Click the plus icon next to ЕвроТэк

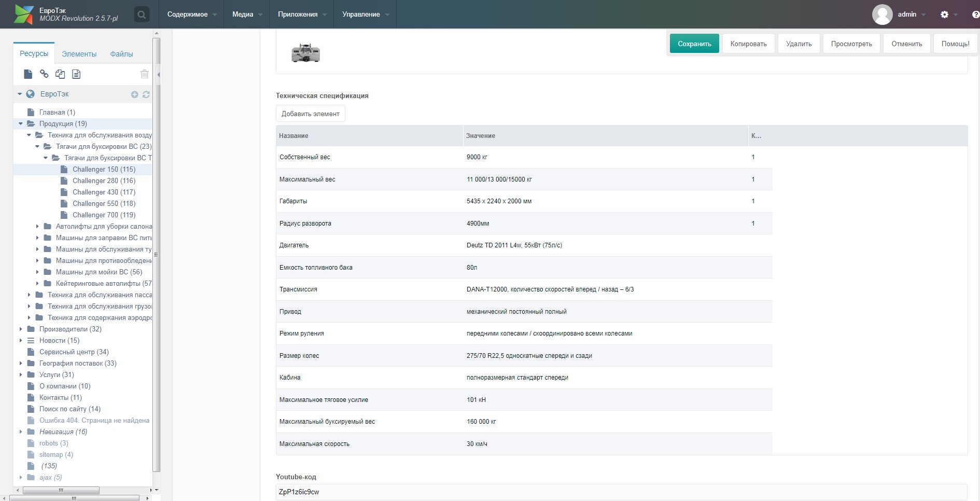click(x=134, y=94)
